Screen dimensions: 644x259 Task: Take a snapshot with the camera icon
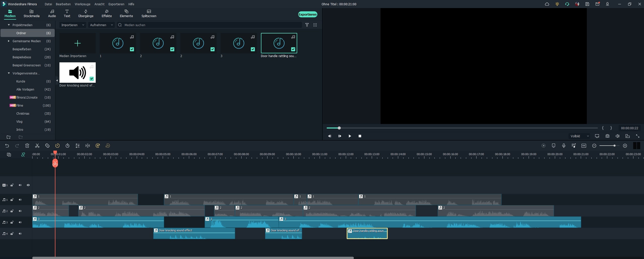coord(607,136)
